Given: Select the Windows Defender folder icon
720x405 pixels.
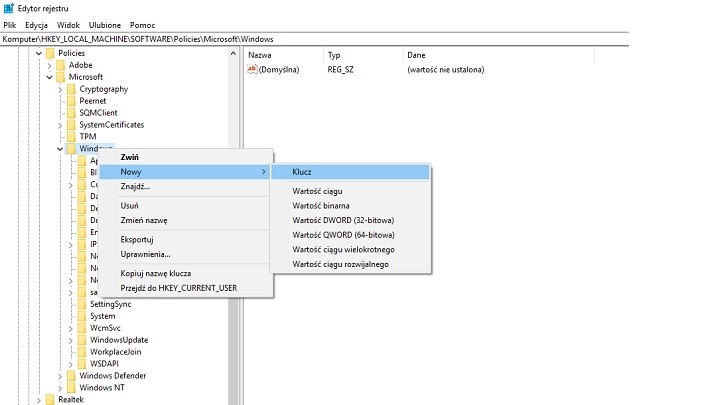Looking at the screenshot, I should point(71,376).
